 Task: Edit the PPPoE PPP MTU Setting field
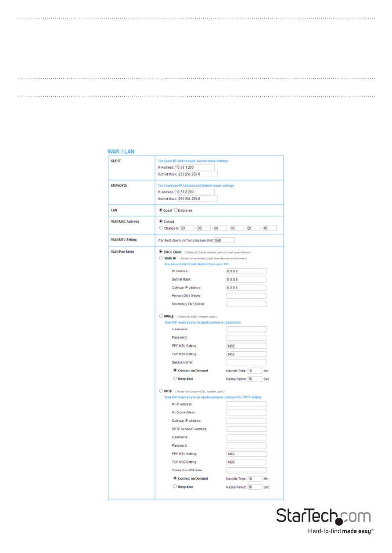(246, 346)
